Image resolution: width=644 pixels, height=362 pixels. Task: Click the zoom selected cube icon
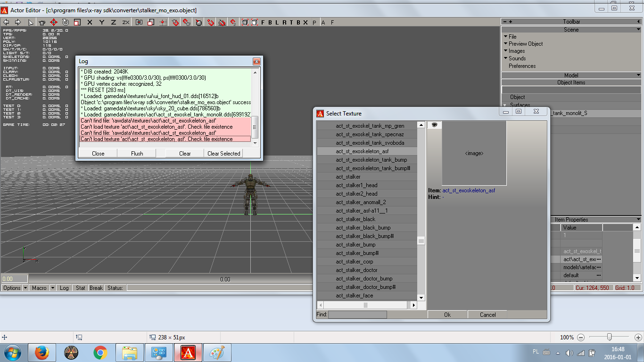click(254, 22)
